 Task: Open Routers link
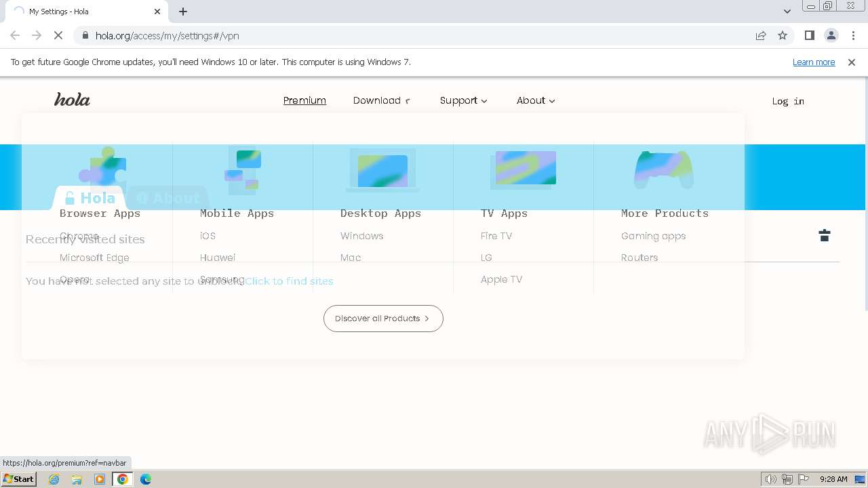[639, 258]
